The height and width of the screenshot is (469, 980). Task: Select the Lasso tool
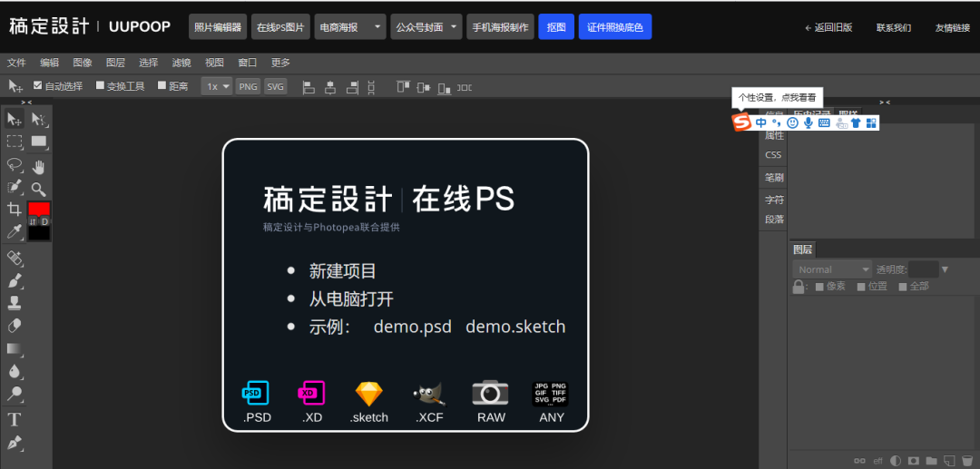click(15, 165)
